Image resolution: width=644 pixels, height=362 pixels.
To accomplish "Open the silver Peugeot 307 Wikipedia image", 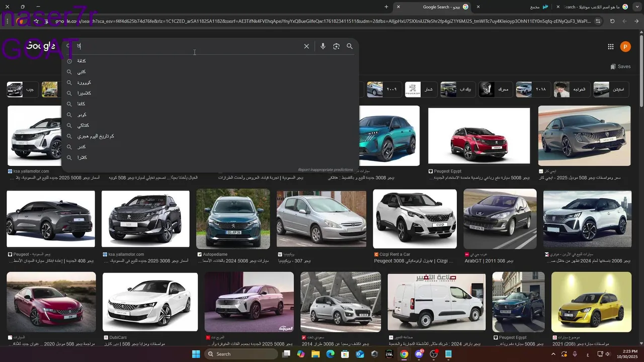I will click(x=321, y=219).
